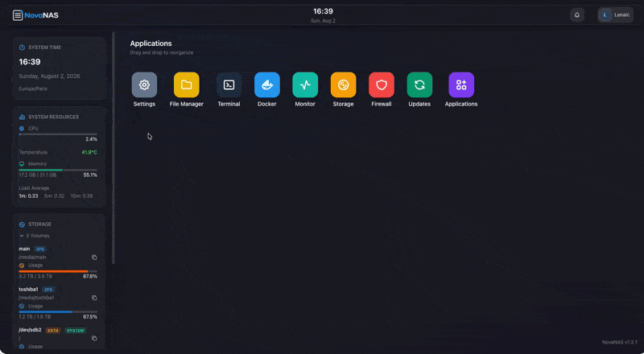The image size is (644, 354).
Task: Click the 3.2 TB / 3.6 TB text
Action: click(x=35, y=277)
